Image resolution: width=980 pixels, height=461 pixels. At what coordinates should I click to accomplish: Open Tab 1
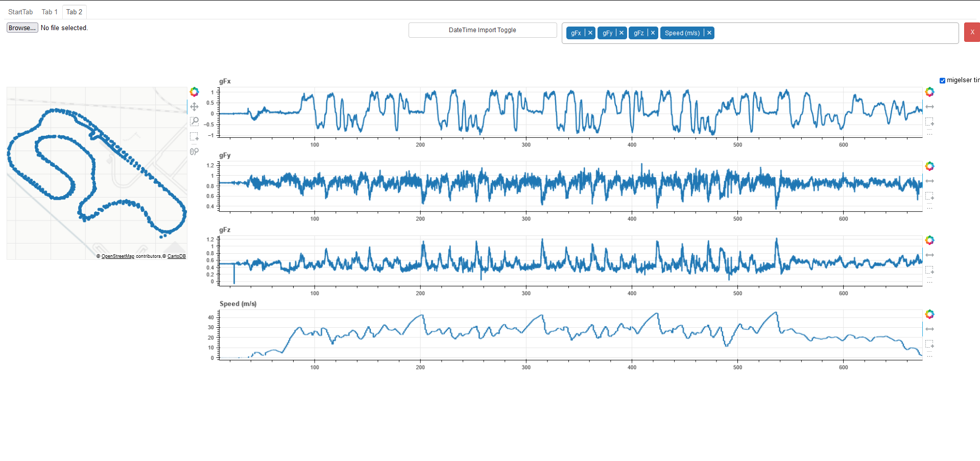[50, 12]
